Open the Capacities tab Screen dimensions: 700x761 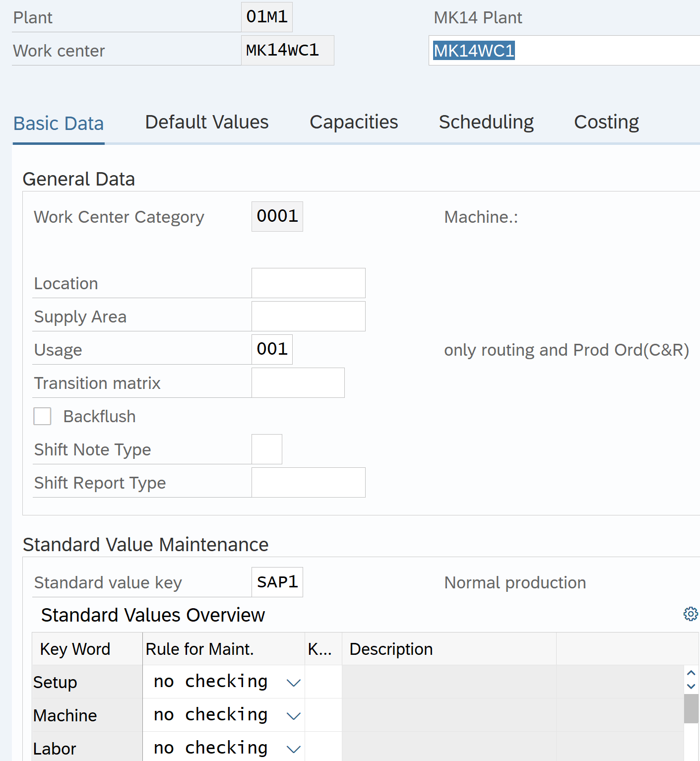354,122
